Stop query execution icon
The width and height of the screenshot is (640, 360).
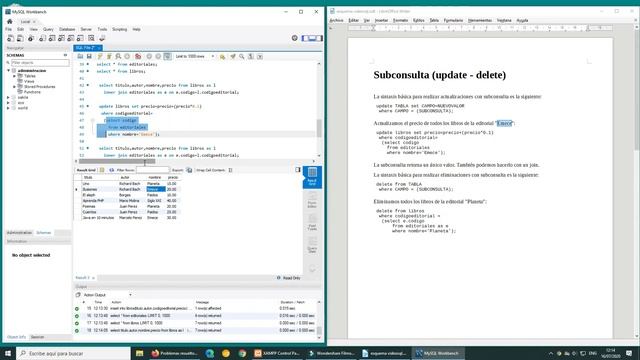(127, 56)
